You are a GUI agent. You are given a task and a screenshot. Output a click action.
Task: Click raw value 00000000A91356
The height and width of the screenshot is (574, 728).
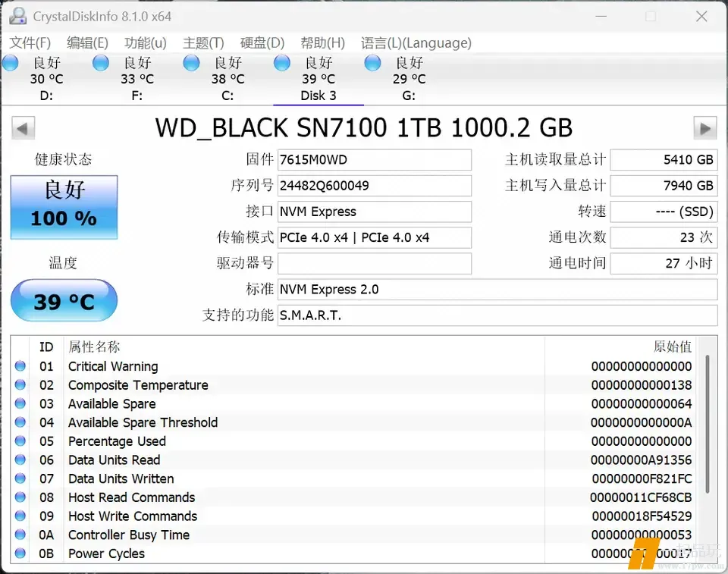642,460
